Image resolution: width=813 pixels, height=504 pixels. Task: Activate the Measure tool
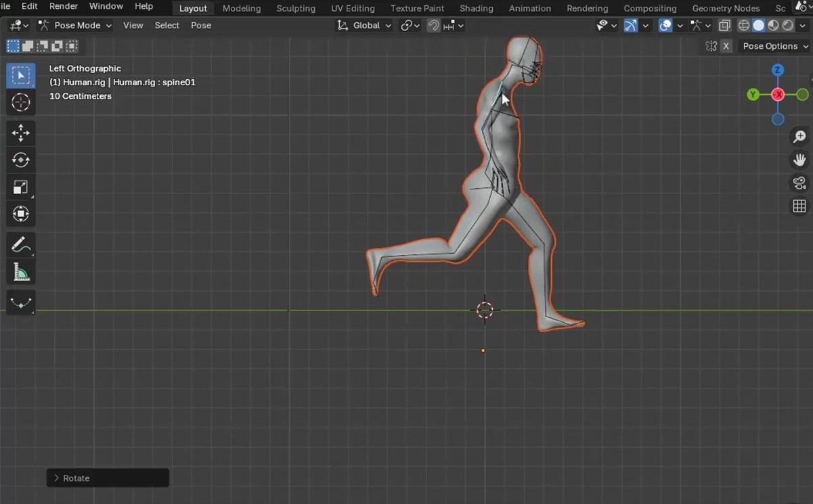point(21,273)
